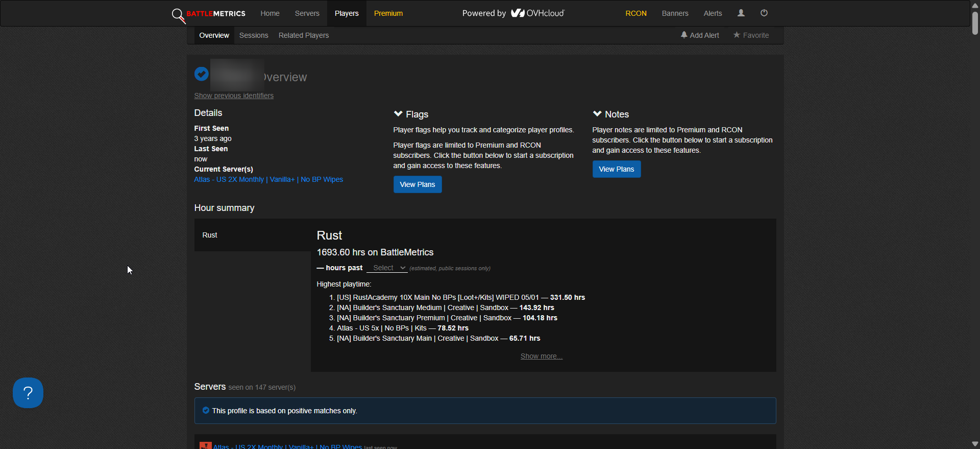Click the page scrollbar thumb
The height and width of the screenshot is (449, 980).
(x=975, y=23)
